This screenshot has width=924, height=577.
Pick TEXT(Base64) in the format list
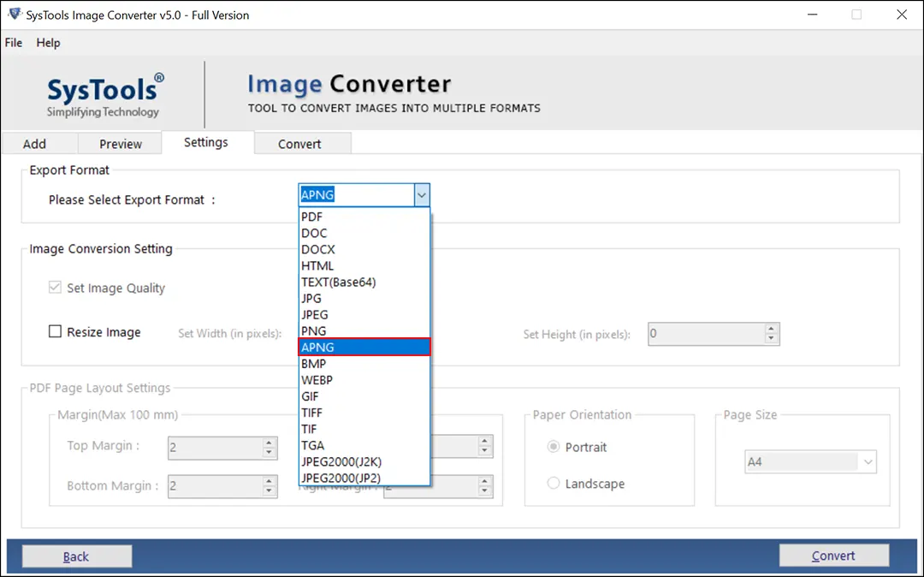point(364,283)
